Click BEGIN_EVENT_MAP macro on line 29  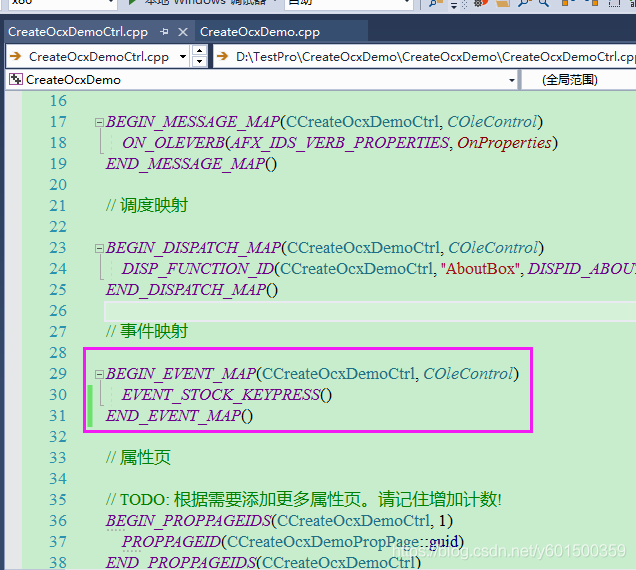tap(181, 374)
